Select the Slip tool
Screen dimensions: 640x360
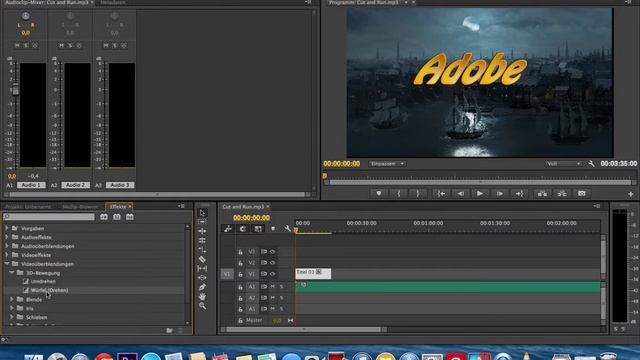[x=202, y=268]
